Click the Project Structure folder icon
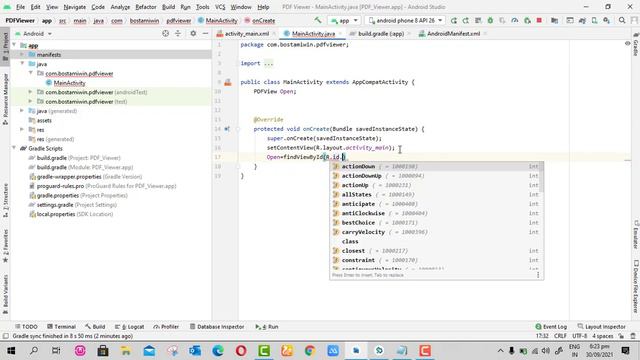640x360 pixels. [x=554, y=20]
